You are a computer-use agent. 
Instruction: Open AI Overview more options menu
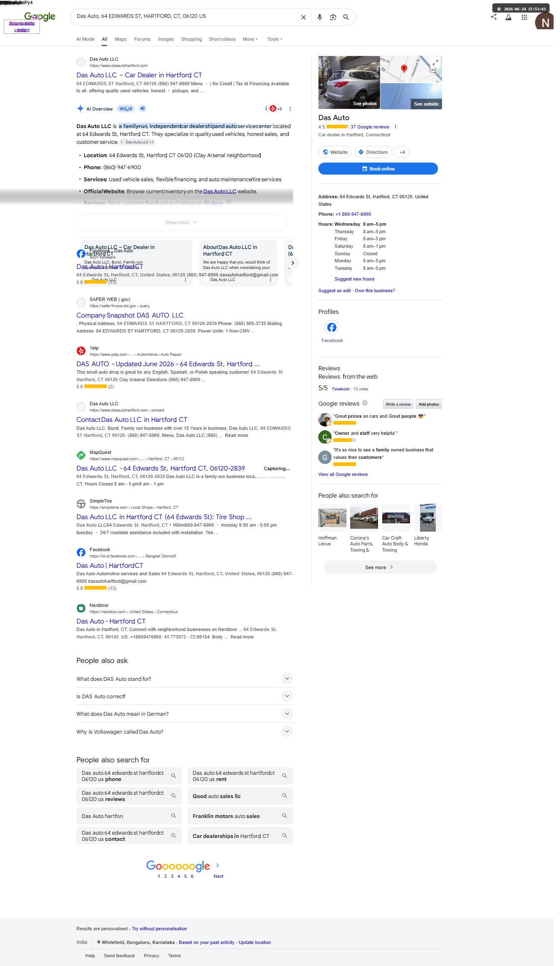click(290, 108)
